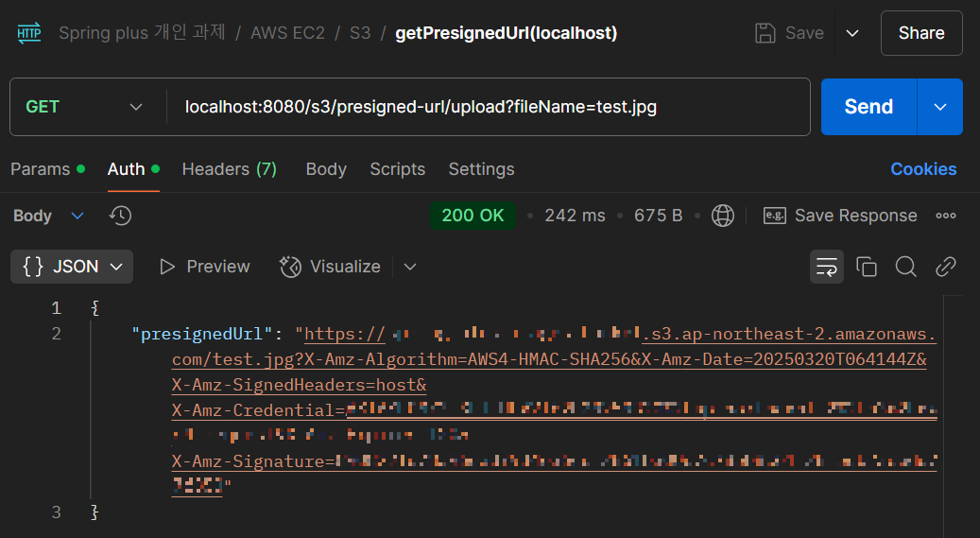
Task: Click the X-Amz-Signature URL line
Action: coord(555,461)
